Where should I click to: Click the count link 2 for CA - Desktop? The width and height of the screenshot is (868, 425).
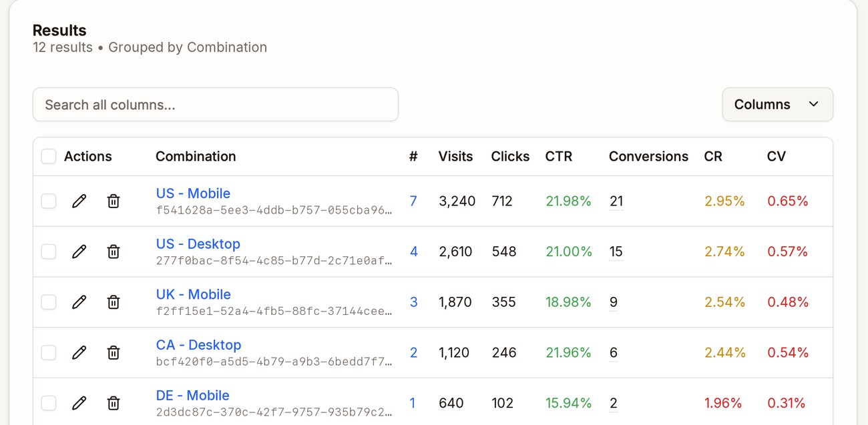tap(413, 352)
